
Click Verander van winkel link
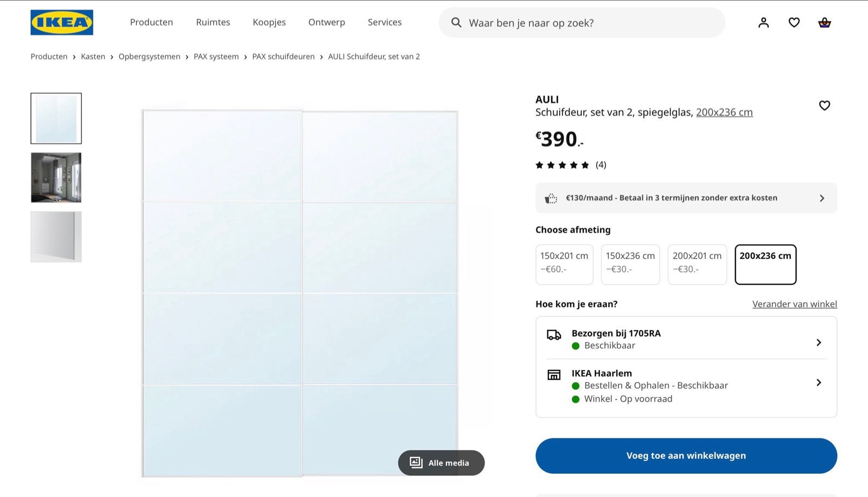coord(794,304)
